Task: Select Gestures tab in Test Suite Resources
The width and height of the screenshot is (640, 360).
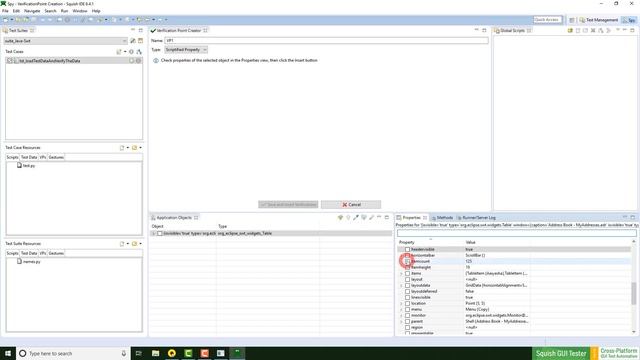Action: (x=56, y=253)
